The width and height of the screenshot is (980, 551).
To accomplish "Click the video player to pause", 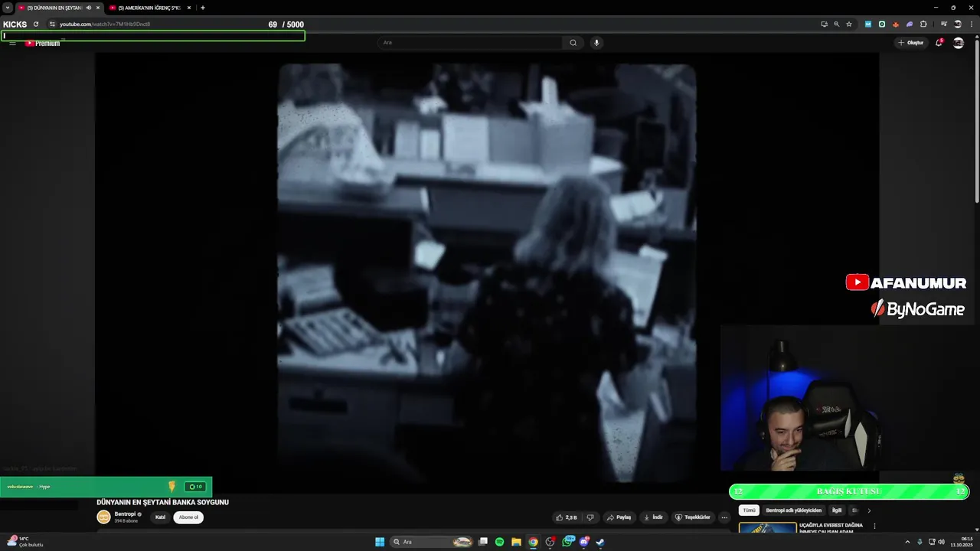I will click(487, 272).
